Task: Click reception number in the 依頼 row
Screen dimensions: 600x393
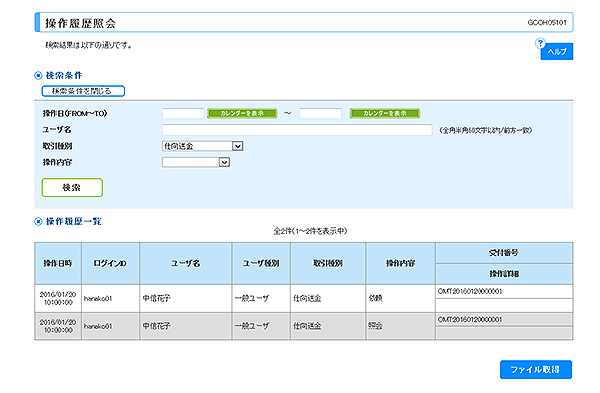Action: pyautogui.click(x=470, y=292)
